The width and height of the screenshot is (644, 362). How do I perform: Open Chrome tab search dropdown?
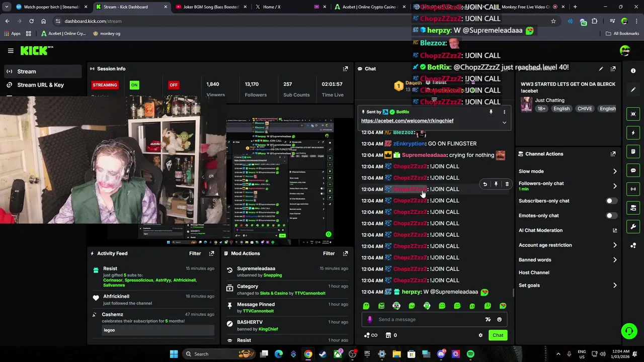pos(7,7)
